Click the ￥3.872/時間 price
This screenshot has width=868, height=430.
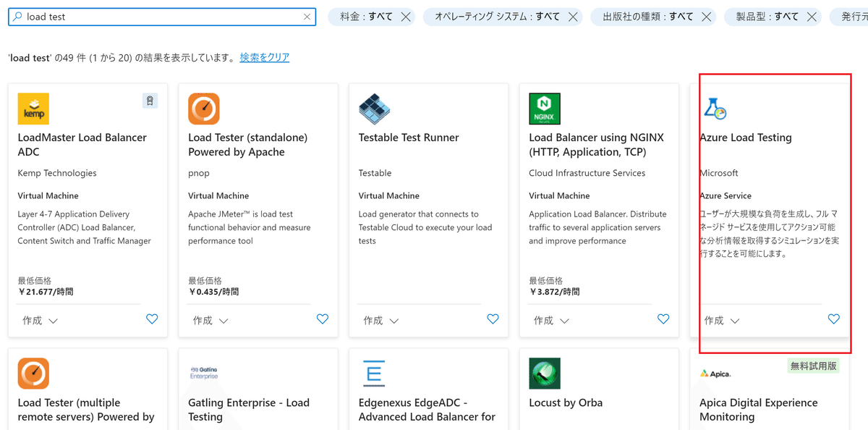(554, 292)
